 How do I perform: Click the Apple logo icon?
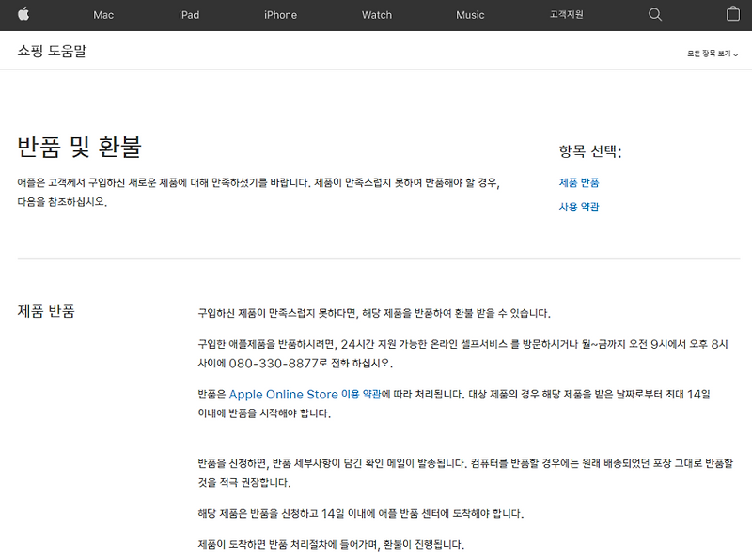23,14
